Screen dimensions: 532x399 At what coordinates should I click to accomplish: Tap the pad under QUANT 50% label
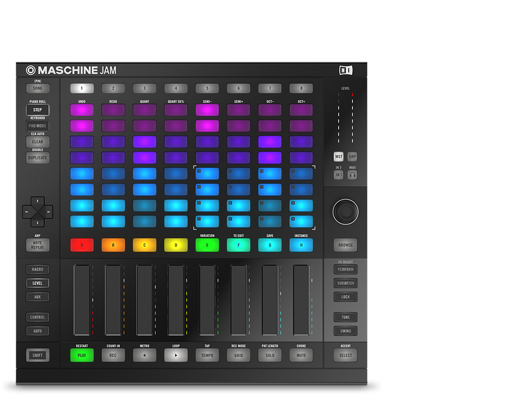point(176,110)
